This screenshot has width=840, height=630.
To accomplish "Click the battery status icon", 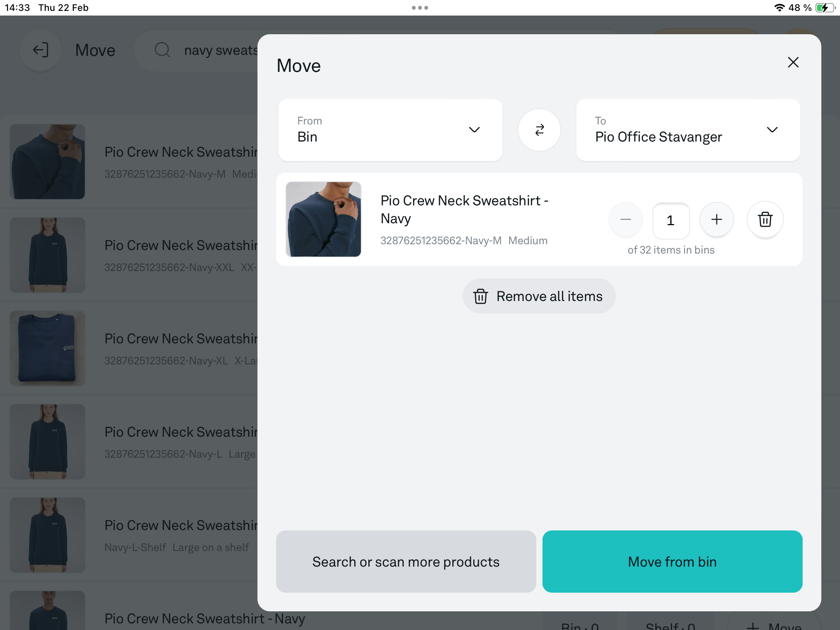I will point(825,8).
